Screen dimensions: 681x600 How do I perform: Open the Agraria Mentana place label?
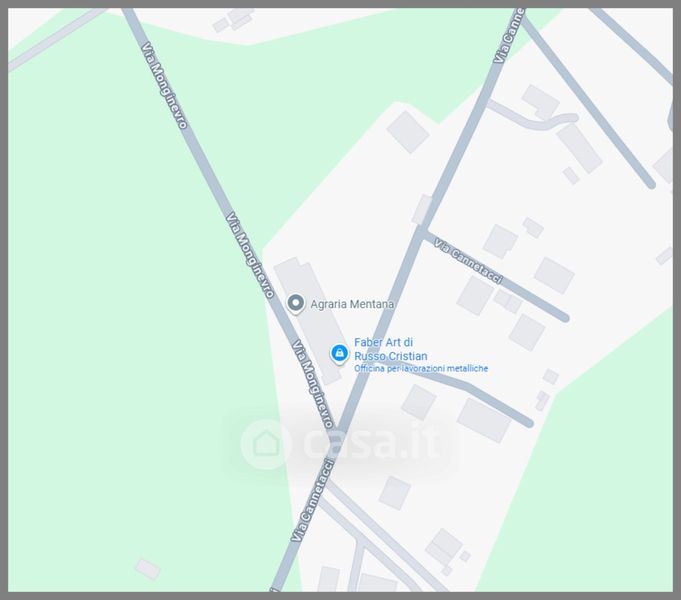[352, 304]
